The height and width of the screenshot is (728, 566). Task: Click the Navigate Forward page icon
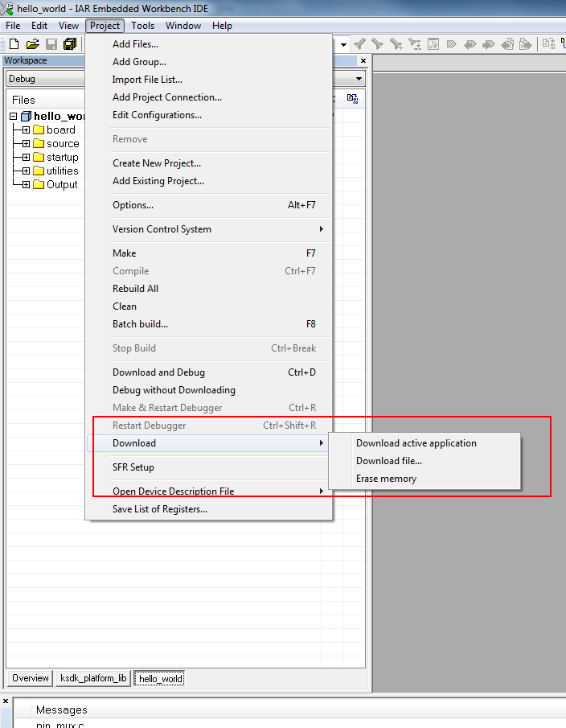coord(526,44)
